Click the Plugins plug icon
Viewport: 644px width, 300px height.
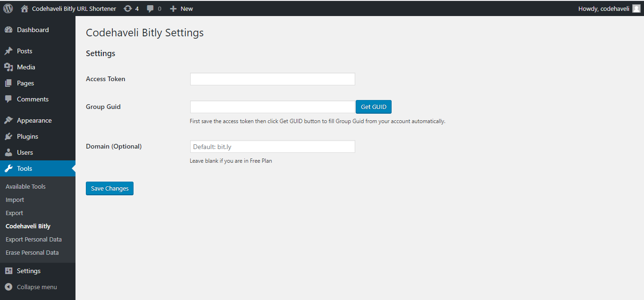(x=8, y=136)
